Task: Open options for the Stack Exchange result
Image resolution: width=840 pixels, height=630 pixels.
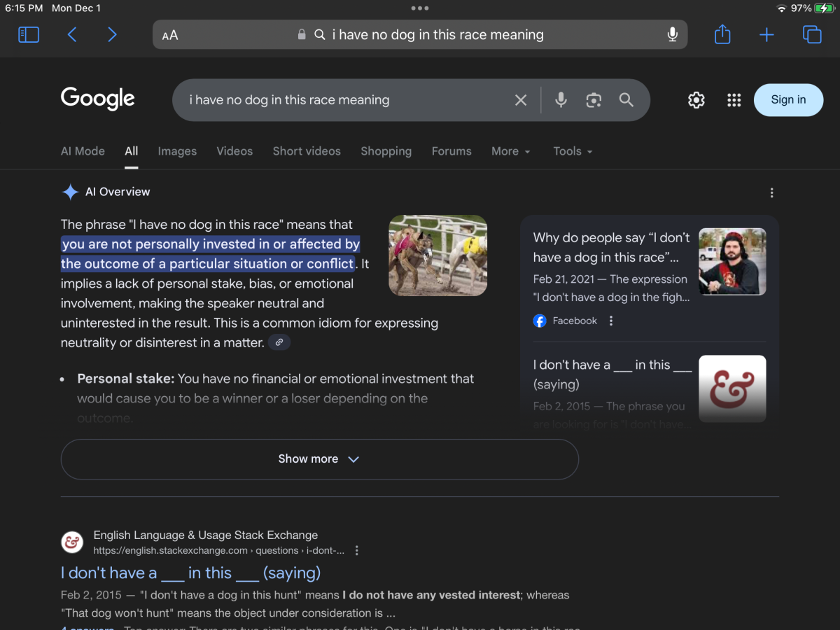Action: point(357,550)
